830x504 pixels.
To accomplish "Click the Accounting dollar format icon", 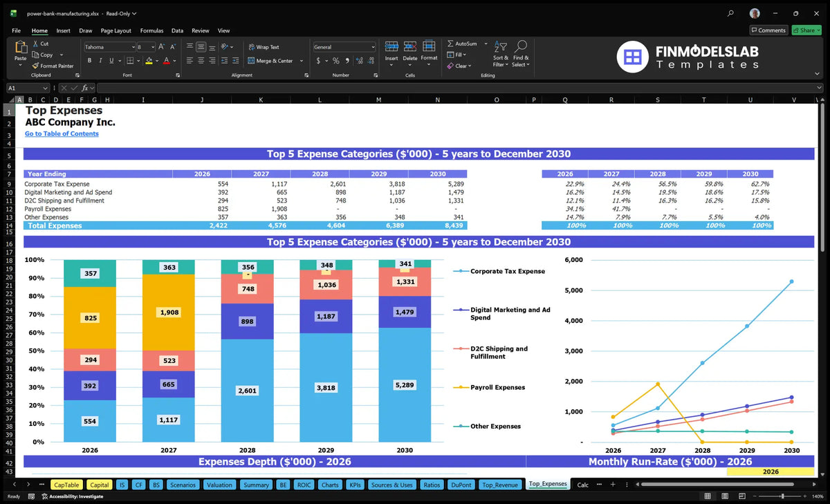I will click(318, 61).
